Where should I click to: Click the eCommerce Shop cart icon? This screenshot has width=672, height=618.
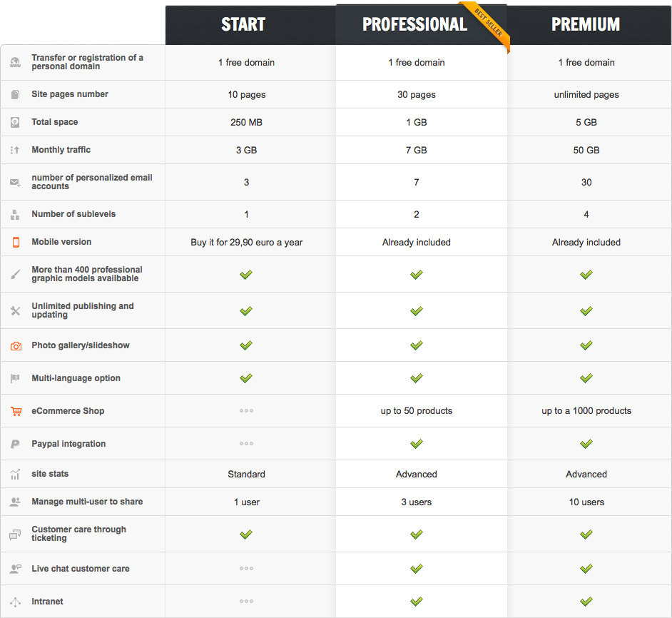(16, 411)
